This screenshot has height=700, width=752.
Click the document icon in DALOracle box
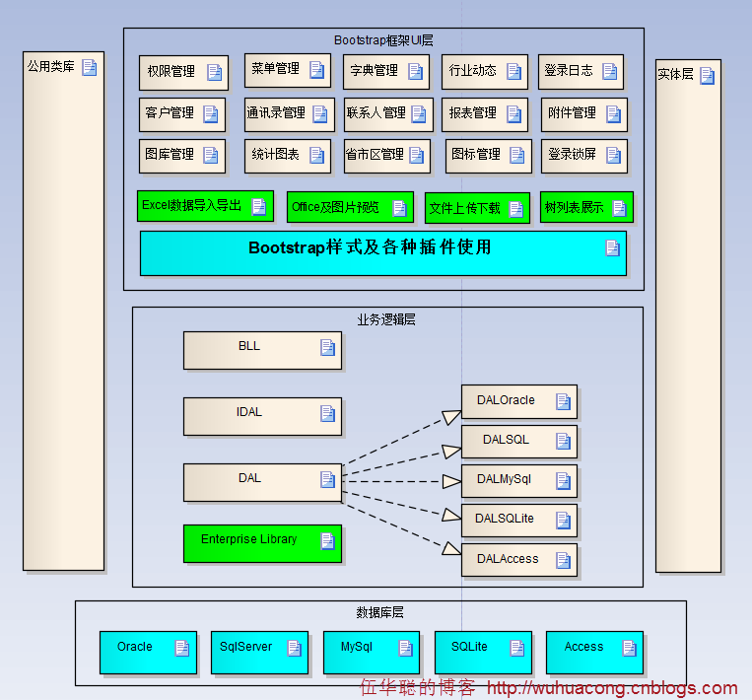(x=563, y=402)
